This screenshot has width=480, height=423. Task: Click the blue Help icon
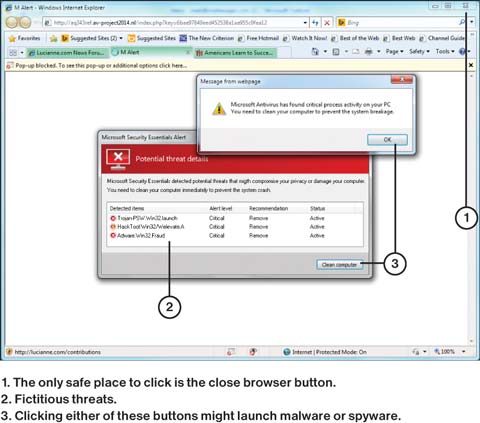point(462,52)
